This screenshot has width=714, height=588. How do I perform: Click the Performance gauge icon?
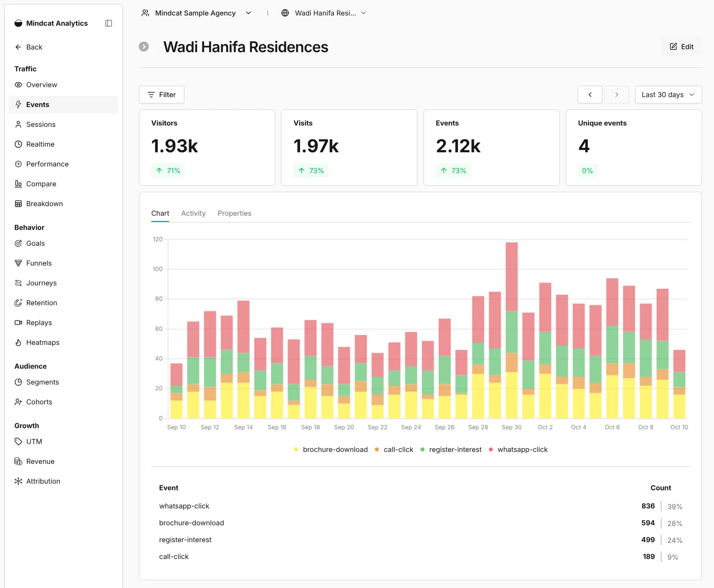click(18, 164)
